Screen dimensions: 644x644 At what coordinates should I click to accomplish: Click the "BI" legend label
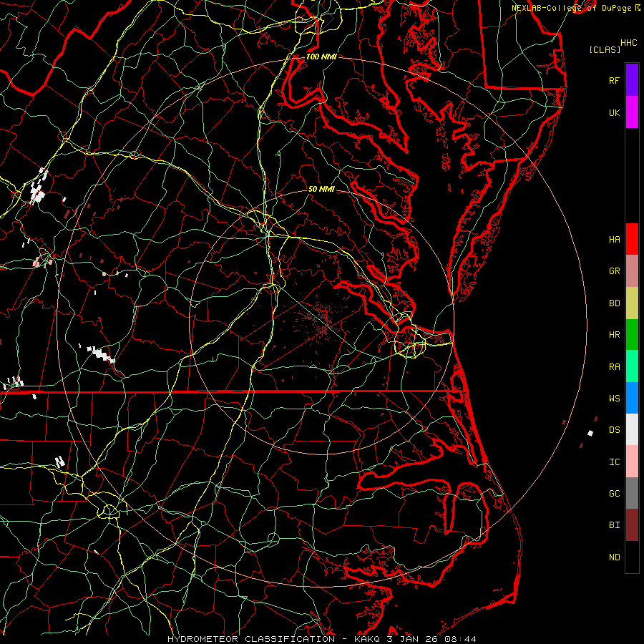[614, 525]
